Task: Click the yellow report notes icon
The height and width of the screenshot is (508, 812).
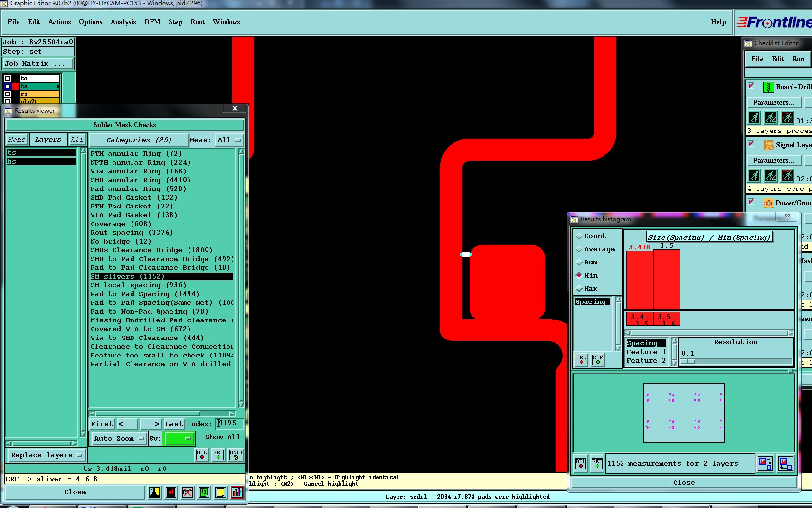Action: tap(221, 492)
